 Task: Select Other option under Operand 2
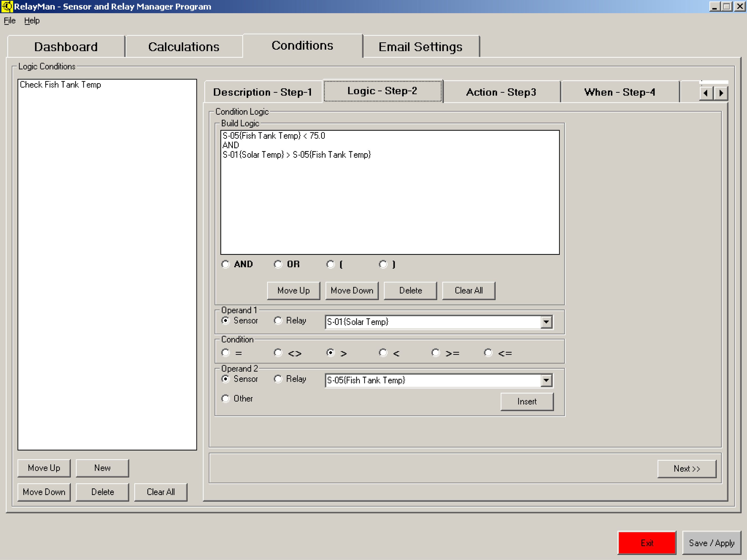click(x=226, y=399)
